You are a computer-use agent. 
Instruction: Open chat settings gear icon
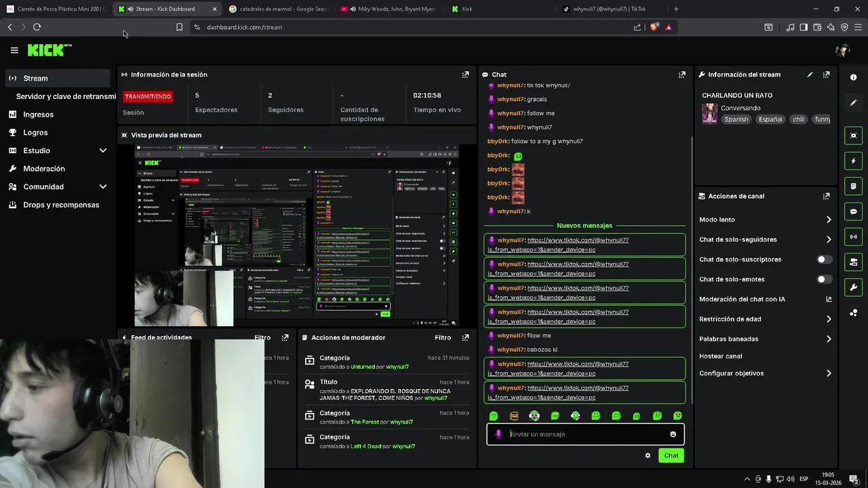pyautogui.click(x=648, y=455)
